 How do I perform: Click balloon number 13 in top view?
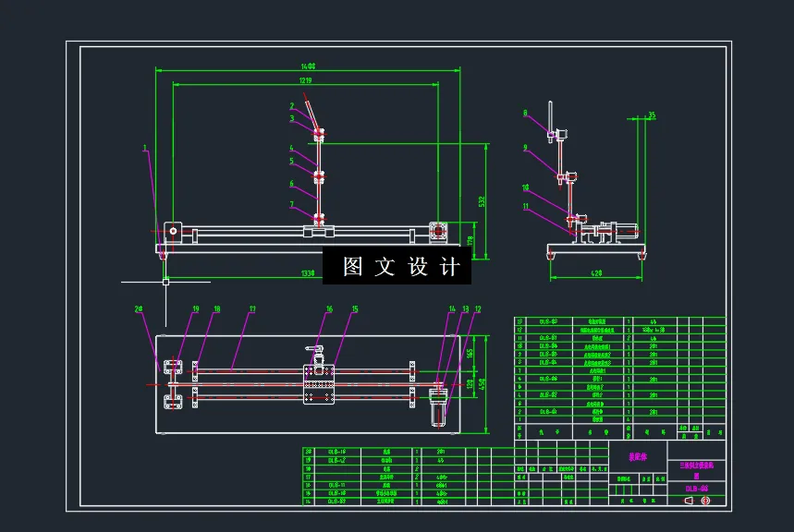pyautogui.click(x=465, y=308)
